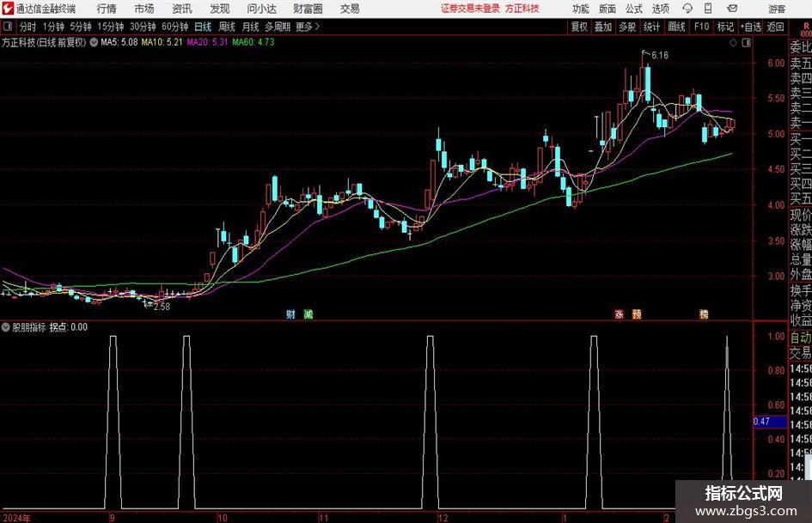Screen dimensions: 812x523
Task: Click the 叠加 overlay button
Action: 603,27
